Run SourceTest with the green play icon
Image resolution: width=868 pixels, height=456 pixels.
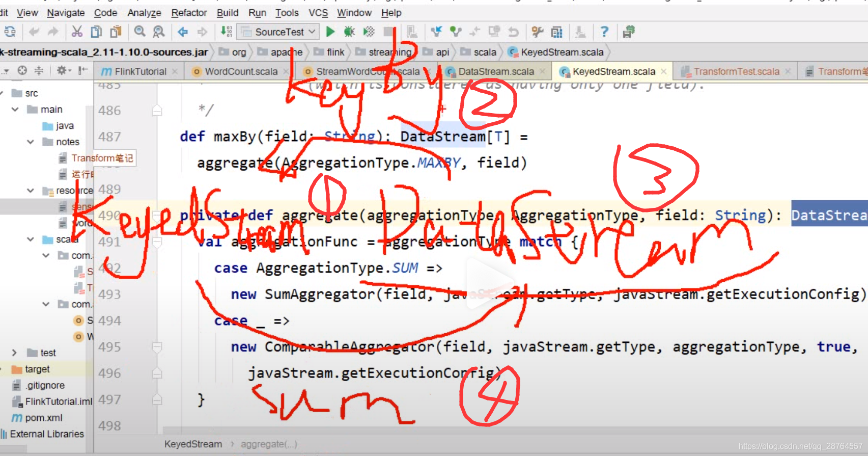point(330,32)
